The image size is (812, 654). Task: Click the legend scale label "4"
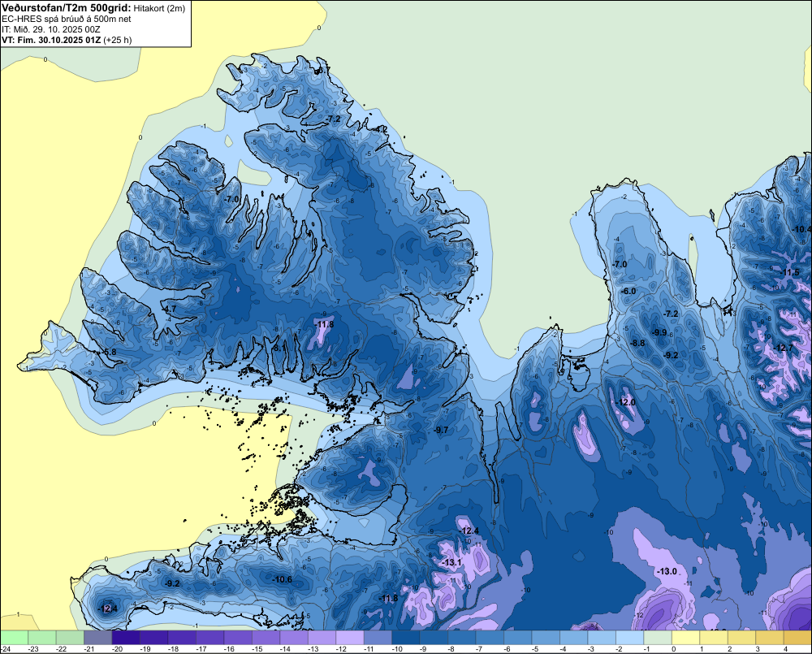coord(785,649)
